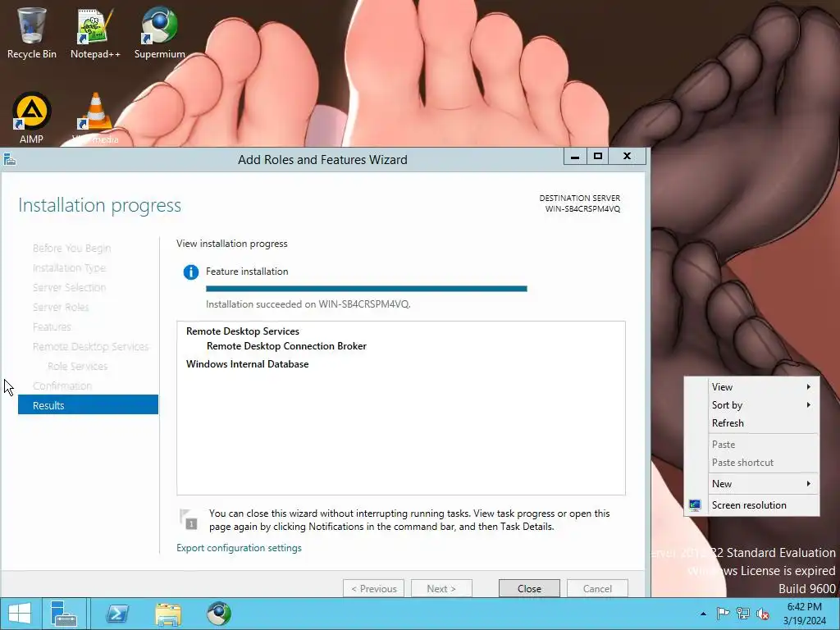Open Supermium from the taskbar

click(x=219, y=614)
